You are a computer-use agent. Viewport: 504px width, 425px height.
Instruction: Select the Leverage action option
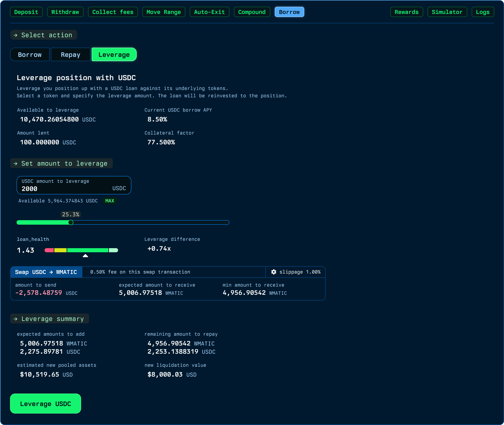click(114, 55)
